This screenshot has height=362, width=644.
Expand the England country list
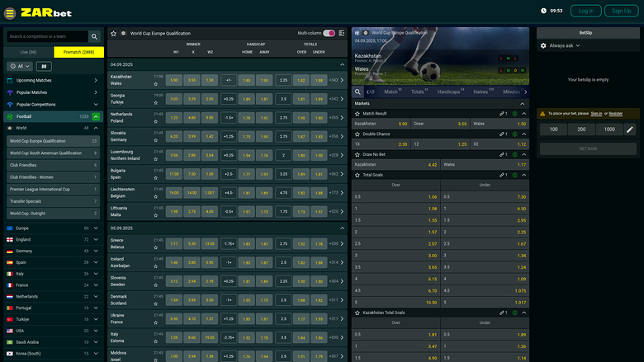[96, 239]
